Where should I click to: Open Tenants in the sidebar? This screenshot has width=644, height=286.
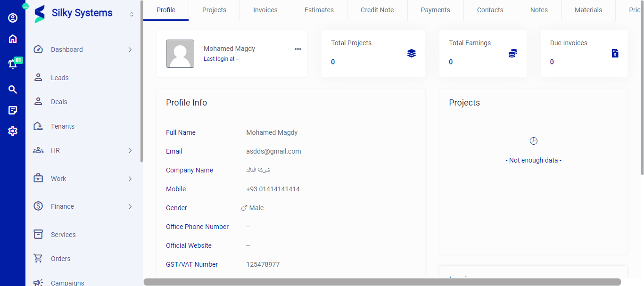tap(62, 126)
